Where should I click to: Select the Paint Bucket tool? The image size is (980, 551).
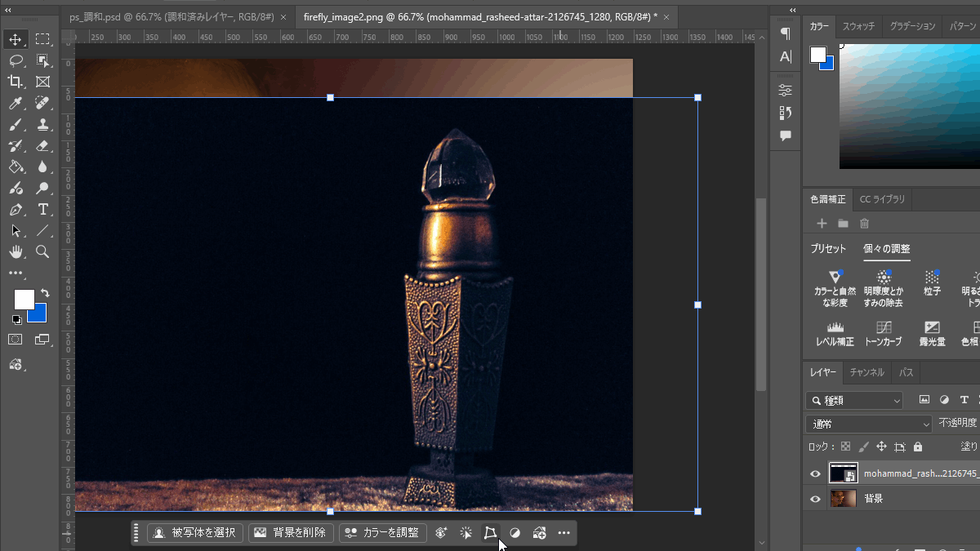point(15,167)
